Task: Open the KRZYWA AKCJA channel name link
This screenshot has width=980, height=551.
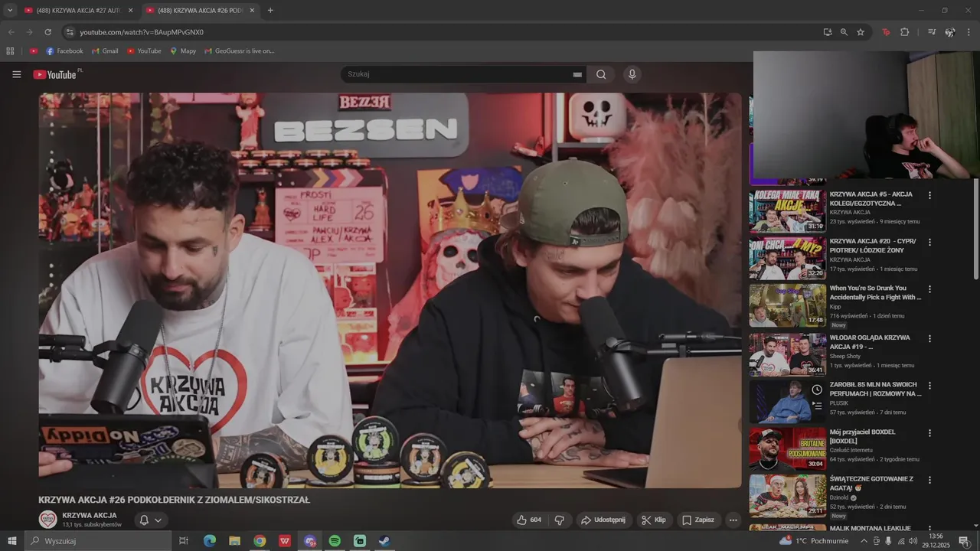Action: (90, 515)
